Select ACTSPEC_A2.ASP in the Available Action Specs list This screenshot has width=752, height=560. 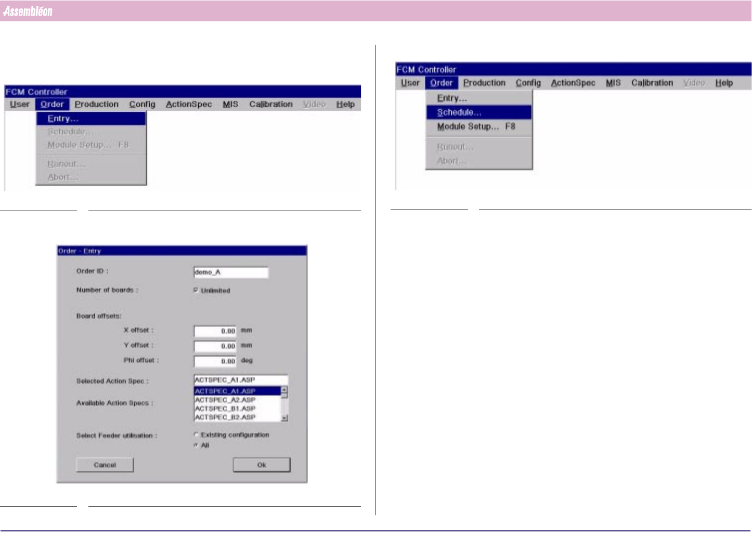(x=237, y=400)
